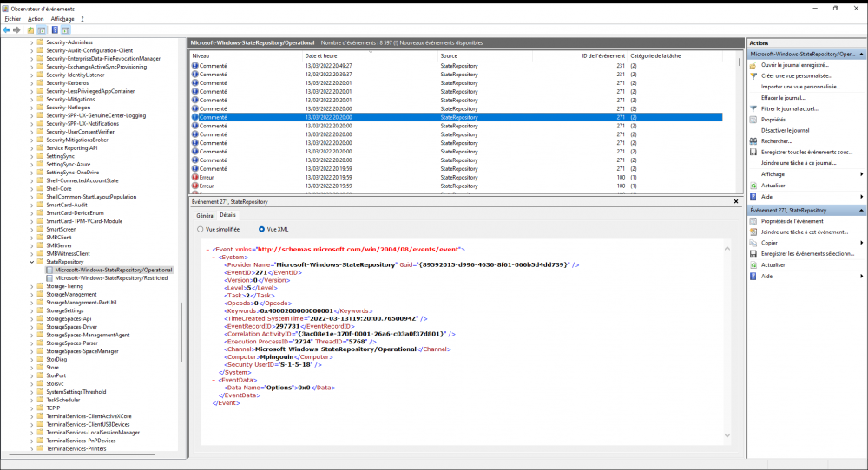The width and height of the screenshot is (868, 470).
Task: Click the up-one-level folder toolbar icon
Action: click(x=30, y=29)
